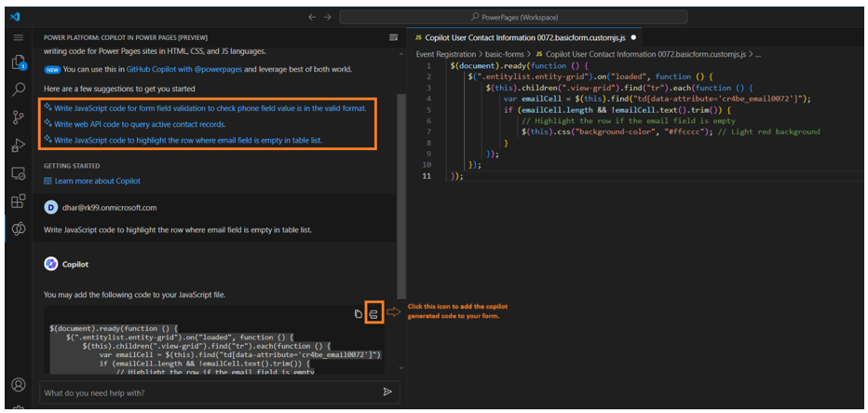Image resolution: width=868 pixels, height=413 pixels.
Task: Go forward with the right arrow
Action: (x=327, y=17)
